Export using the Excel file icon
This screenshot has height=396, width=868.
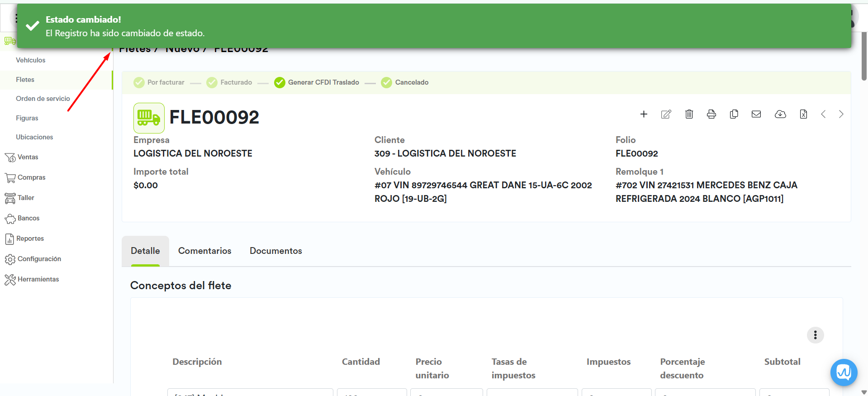[803, 114]
